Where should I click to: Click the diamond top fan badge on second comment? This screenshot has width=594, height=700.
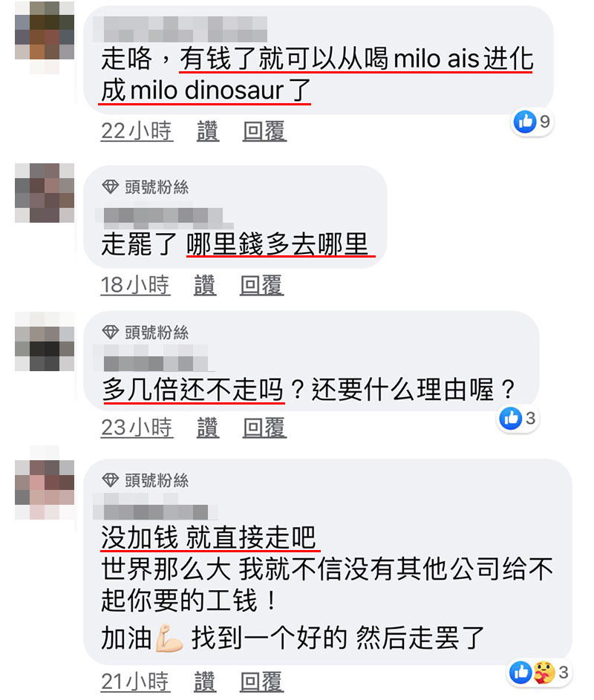coord(111,186)
